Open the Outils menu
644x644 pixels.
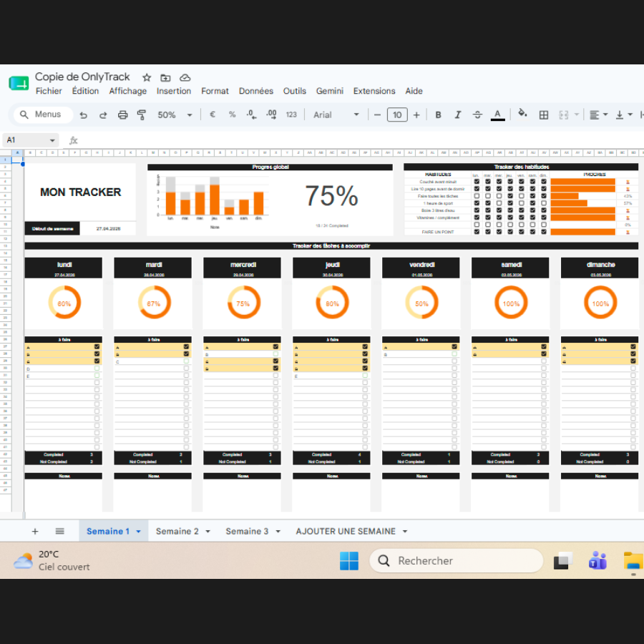(295, 91)
